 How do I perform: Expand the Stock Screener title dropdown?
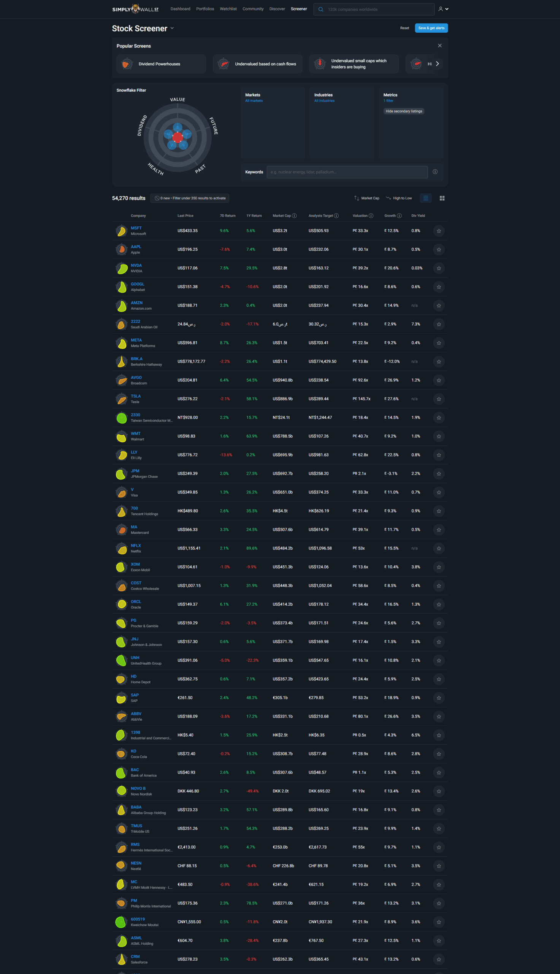(172, 28)
